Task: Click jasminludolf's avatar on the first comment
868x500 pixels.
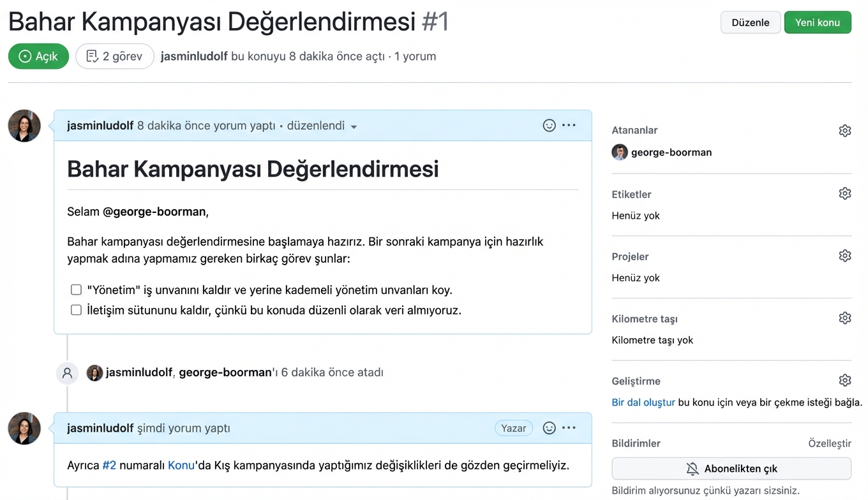Action: (x=24, y=126)
